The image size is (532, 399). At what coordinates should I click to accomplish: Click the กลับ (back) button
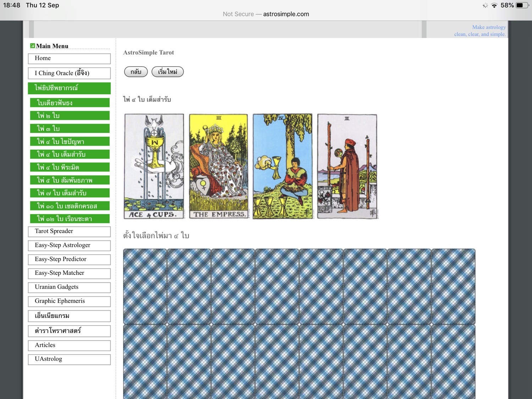[x=136, y=72]
